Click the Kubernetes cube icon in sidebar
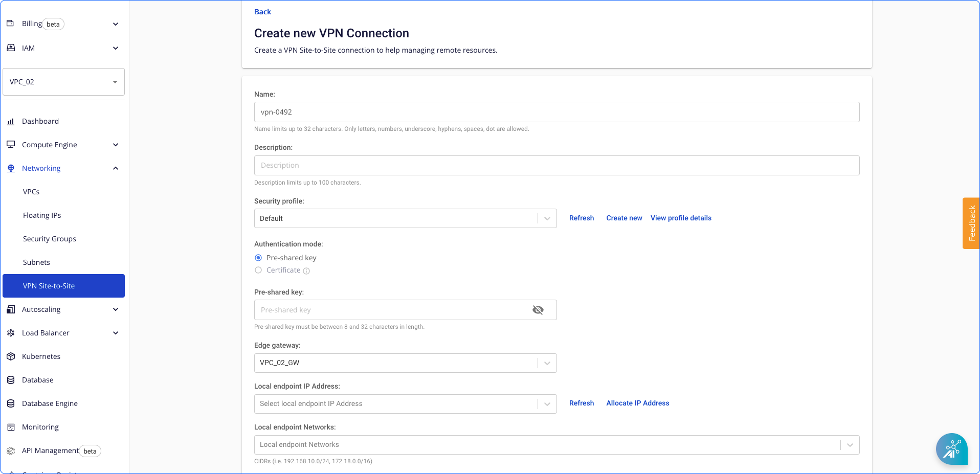The height and width of the screenshot is (474, 980). point(11,356)
